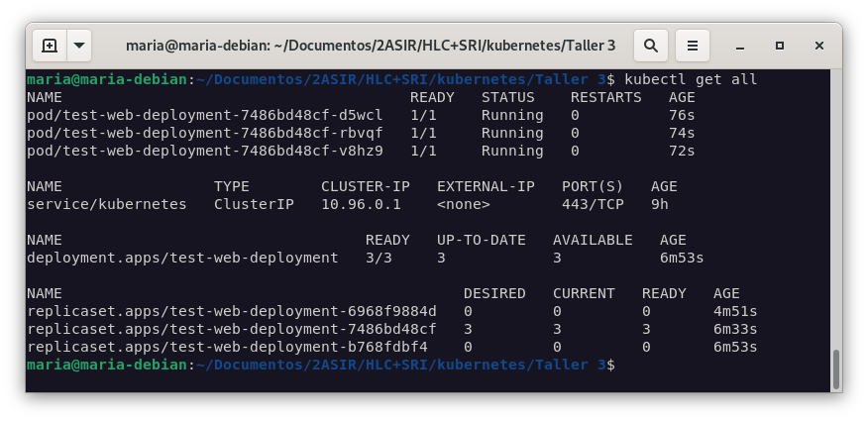868x421 pixels.
Task: Click the deployment.apps/test-web-deployment line
Action: (182, 258)
